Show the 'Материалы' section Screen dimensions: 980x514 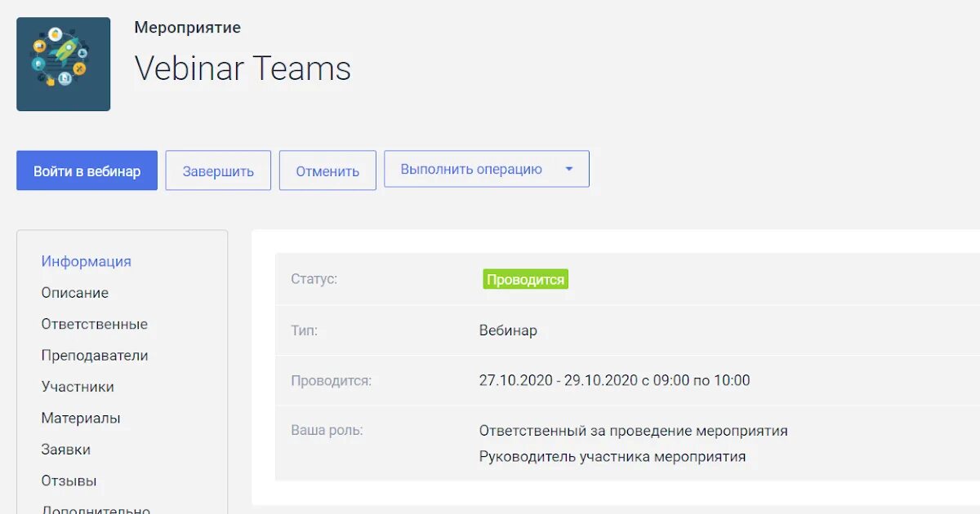(81, 419)
